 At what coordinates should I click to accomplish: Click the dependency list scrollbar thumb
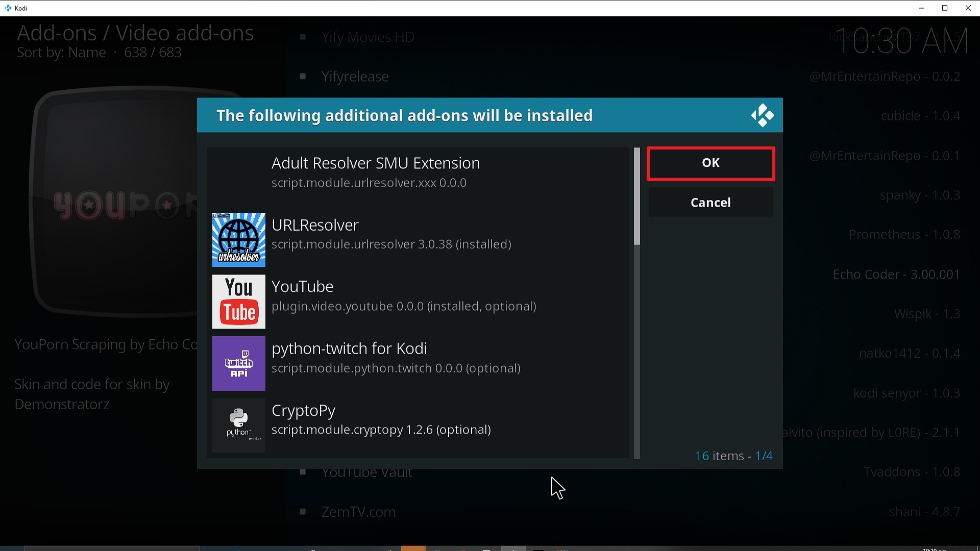tap(636, 196)
